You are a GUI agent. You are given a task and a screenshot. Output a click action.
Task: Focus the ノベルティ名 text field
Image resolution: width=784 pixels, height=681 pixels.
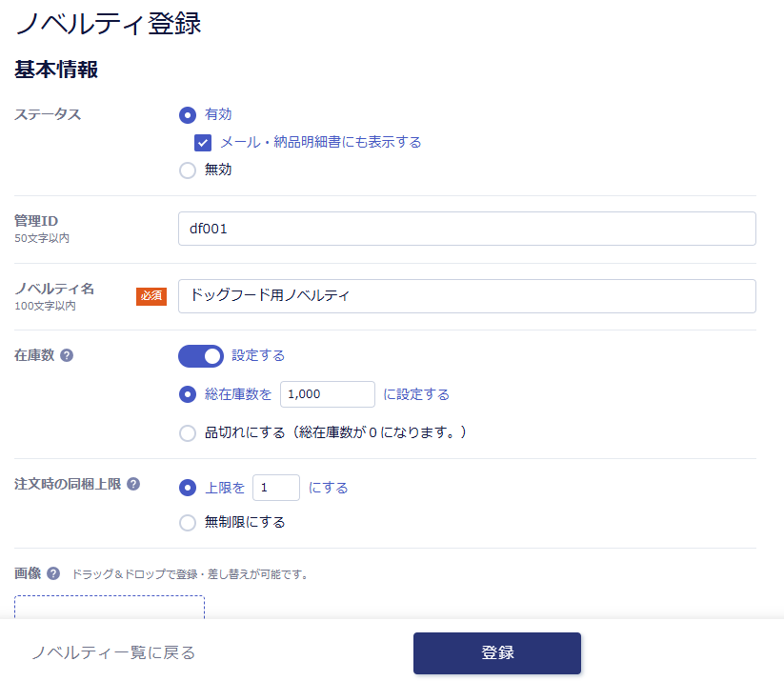(467, 296)
